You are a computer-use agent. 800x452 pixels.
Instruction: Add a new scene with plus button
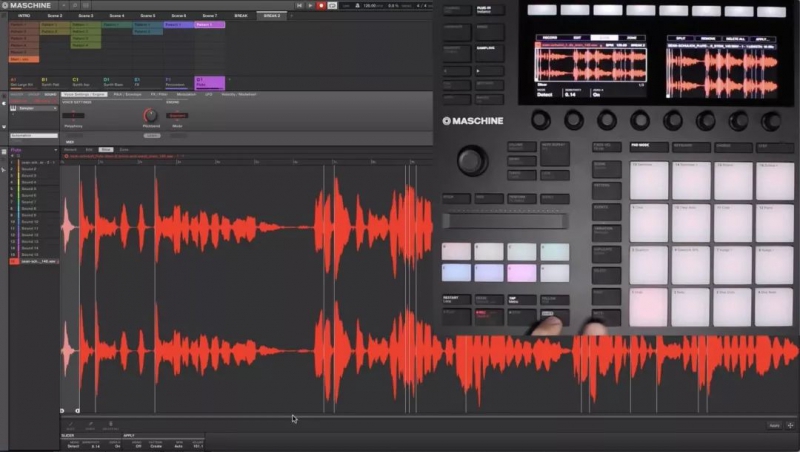(x=291, y=16)
